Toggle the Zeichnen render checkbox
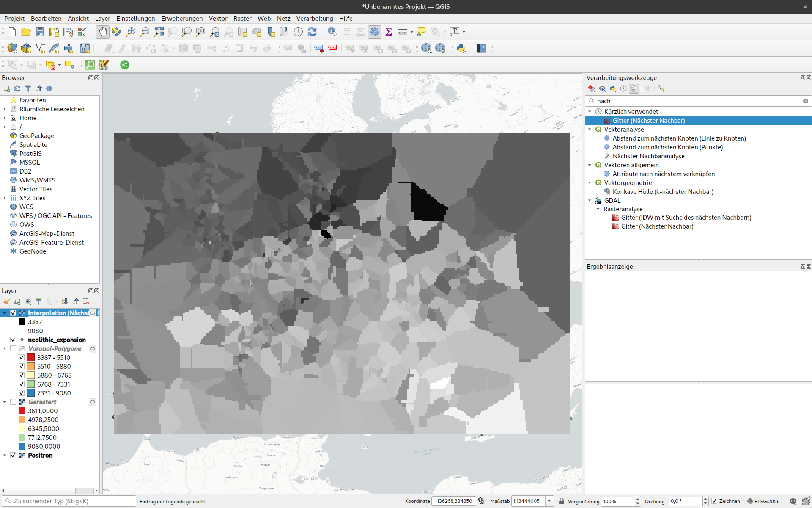 point(714,501)
